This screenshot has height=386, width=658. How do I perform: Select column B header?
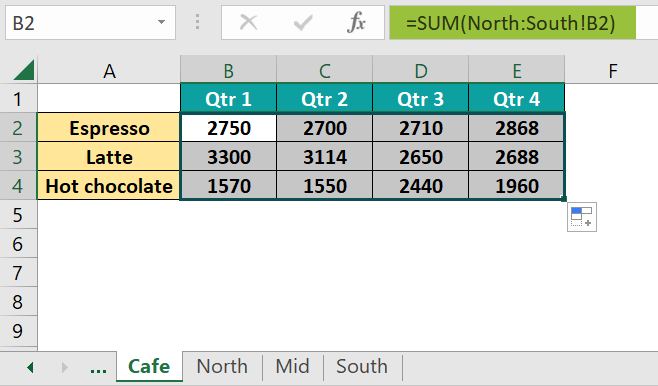pyautogui.click(x=228, y=70)
